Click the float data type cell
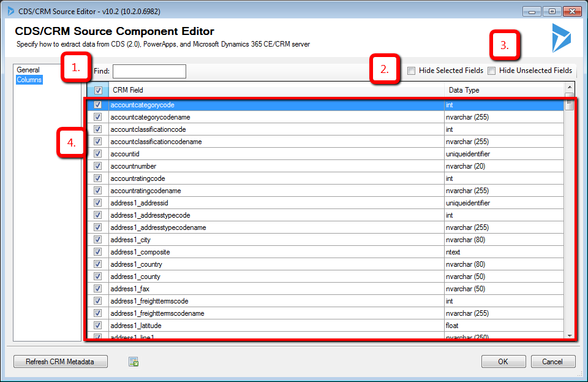The image size is (588, 382). click(503, 326)
